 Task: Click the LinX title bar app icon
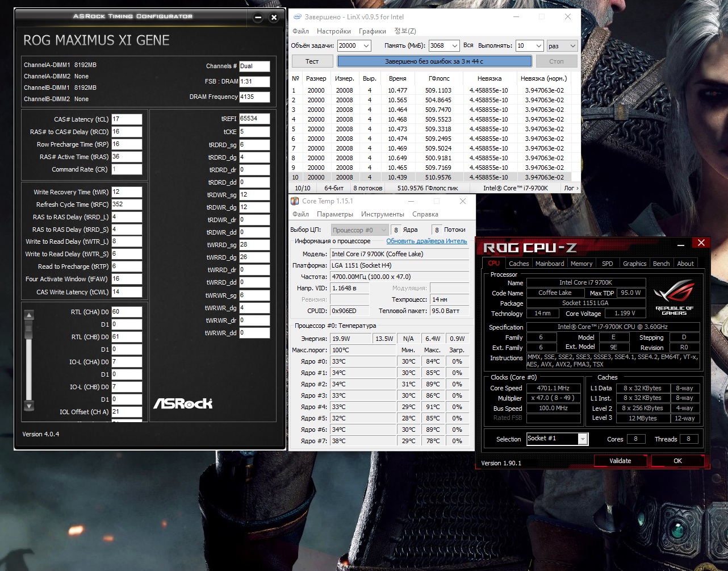coord(296,17)
